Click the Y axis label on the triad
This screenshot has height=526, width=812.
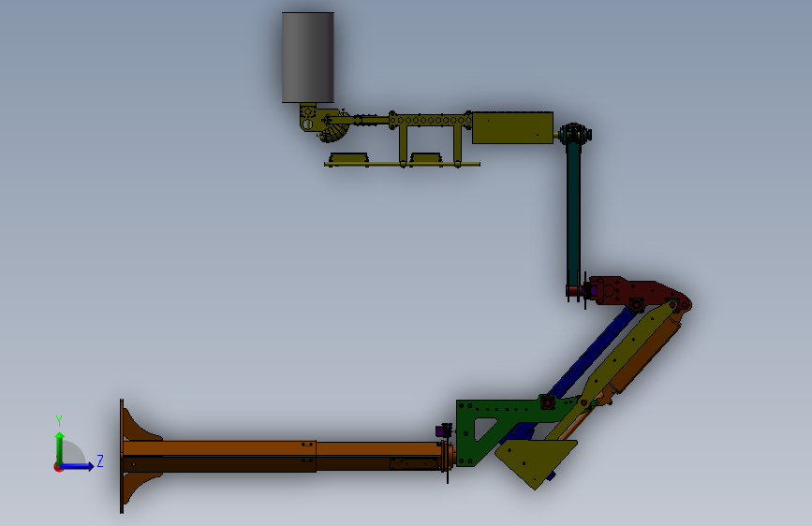(x=59, y=421)
